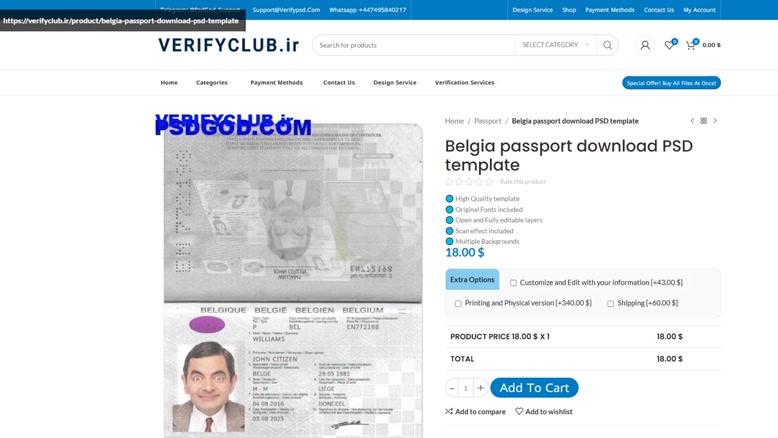Open the wishlist heart icon in header
This screenshot has width=778, height=438.
pyautogui.click(x=669, y=45)
